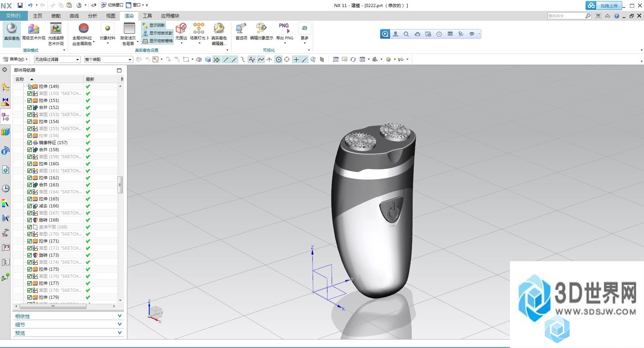Switch to 应用模块 tab
This screenshot has width=644, height=348.
pyautogui.click(x=170, y=16)
